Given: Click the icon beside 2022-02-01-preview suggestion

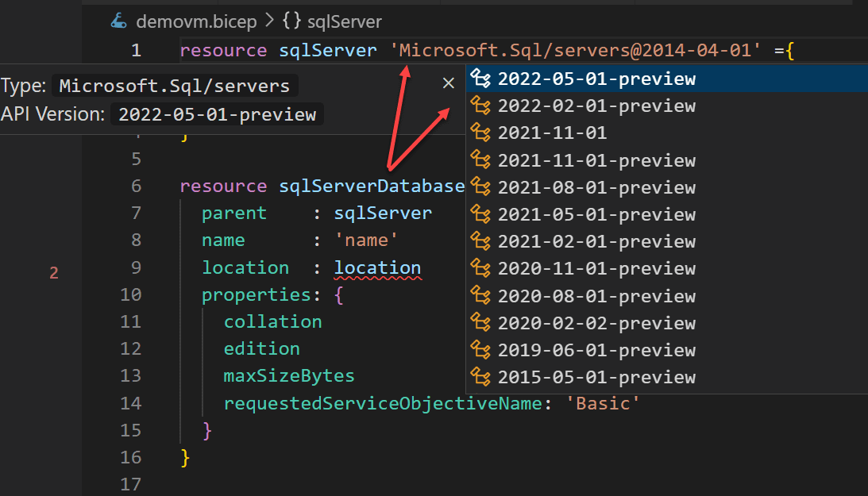Looking at the screenshot, I should [x=480, y=106].
